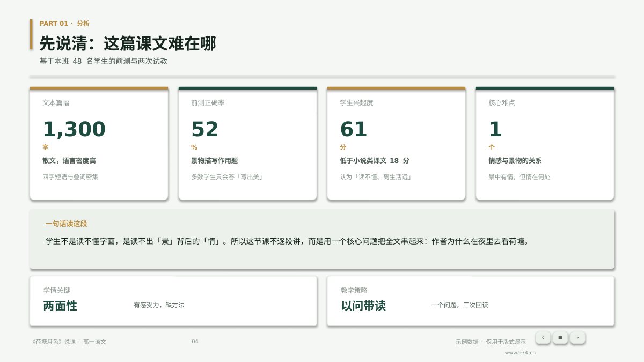Click the 一句话读这段 heading
The height and width of the screenshot is (362, 644).
point(66,224)
